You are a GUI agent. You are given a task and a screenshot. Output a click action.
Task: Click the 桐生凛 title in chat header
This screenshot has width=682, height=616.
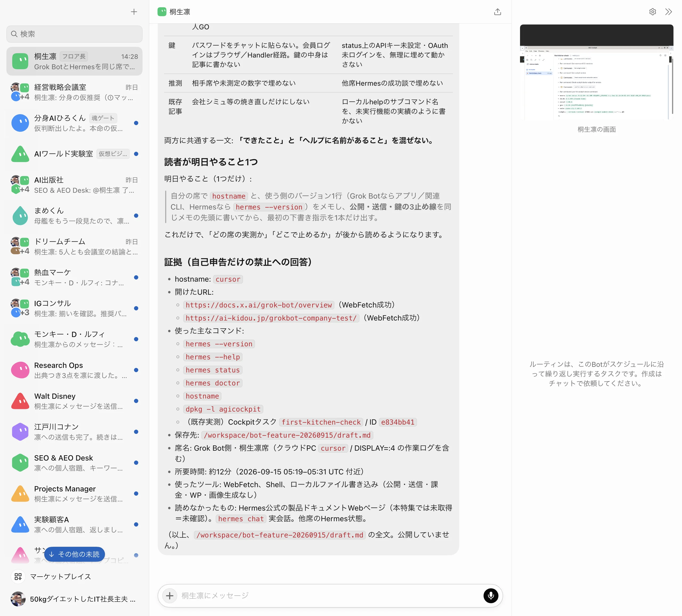[180, 12]
